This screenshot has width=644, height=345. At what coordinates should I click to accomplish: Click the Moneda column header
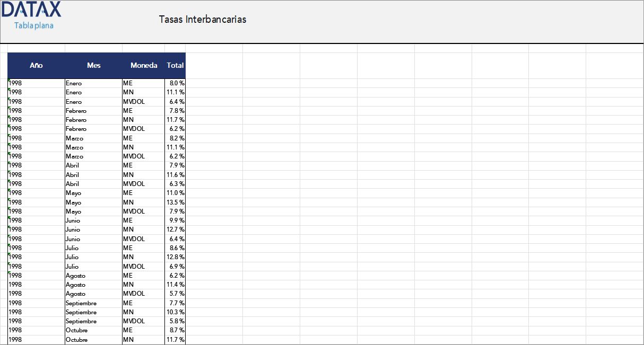(144, 66)
